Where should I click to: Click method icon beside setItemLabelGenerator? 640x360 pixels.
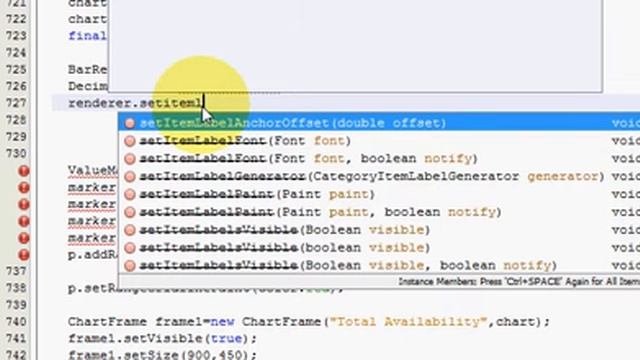click(x=130, y=177)
